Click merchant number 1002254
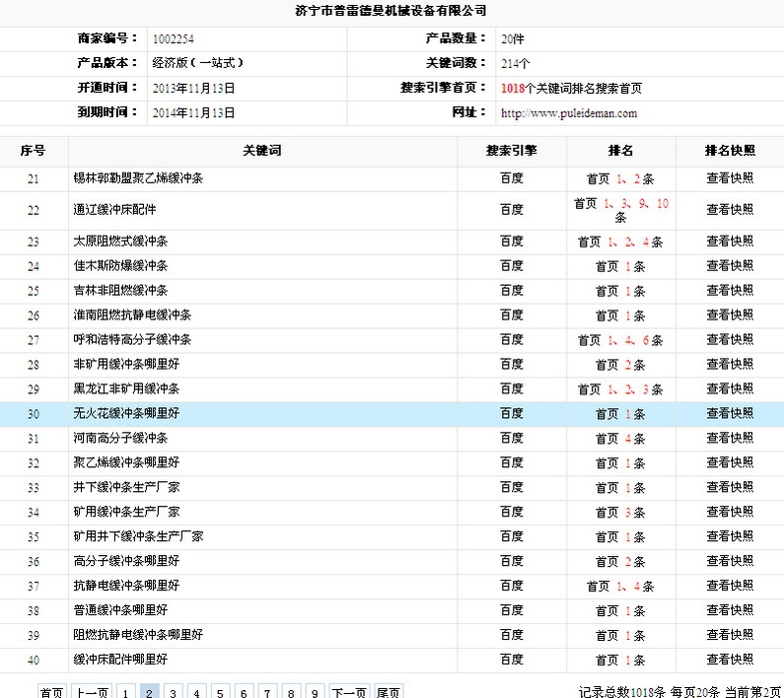Viewport: 784px width, 698px height. pos(173,39)
